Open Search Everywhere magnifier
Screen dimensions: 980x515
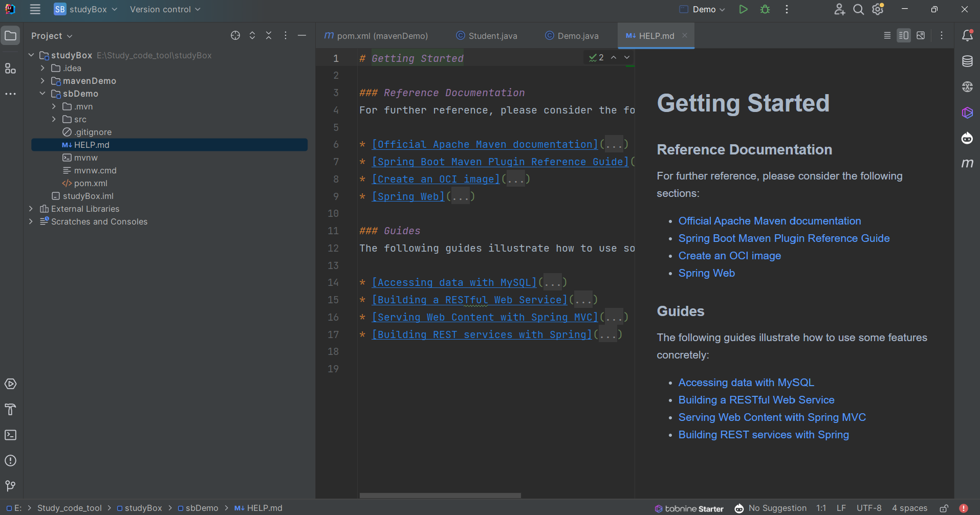[858, 9]
